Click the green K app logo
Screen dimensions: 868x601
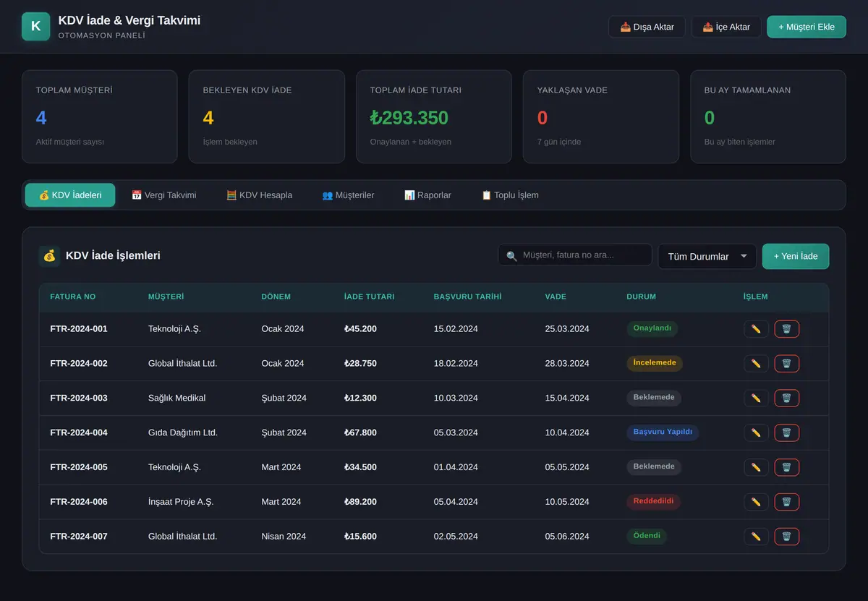(36, 27)
